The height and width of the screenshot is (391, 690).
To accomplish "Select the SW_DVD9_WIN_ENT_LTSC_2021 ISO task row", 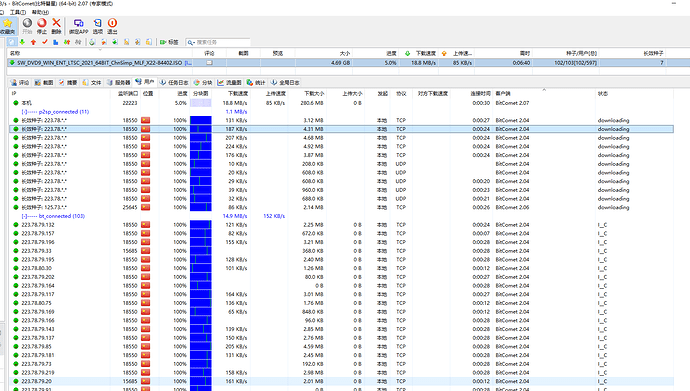I will (x=349, y=63).
